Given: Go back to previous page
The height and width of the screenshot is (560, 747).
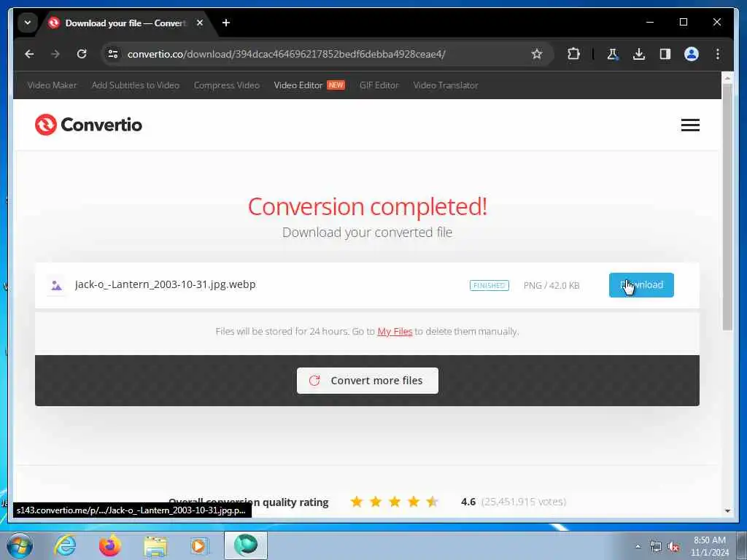Looking at the screenshot, I should (29, 54).
